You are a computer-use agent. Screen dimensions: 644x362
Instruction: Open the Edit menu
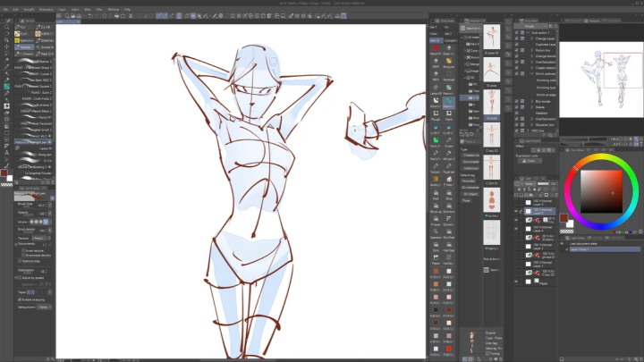tap(15, 10)
